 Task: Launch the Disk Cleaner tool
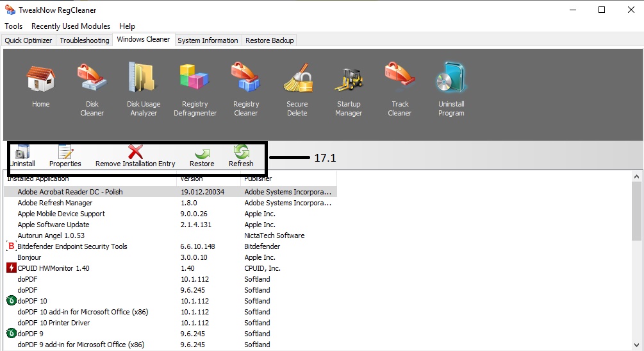point(92,78)
